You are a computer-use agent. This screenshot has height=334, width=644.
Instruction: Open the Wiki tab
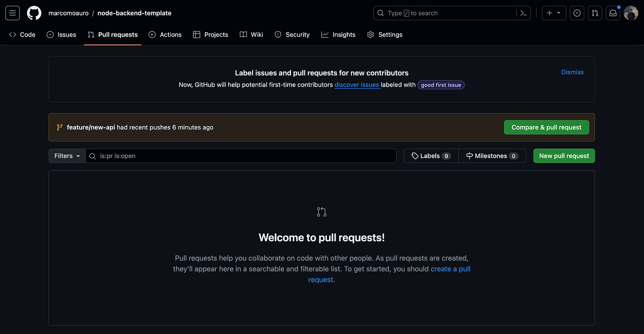(x=251, y=34)
